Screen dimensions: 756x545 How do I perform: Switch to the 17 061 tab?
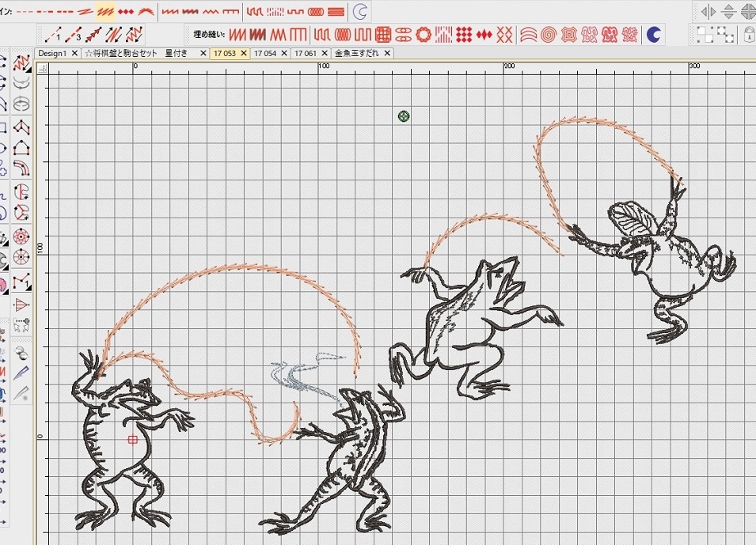[306, 54]
